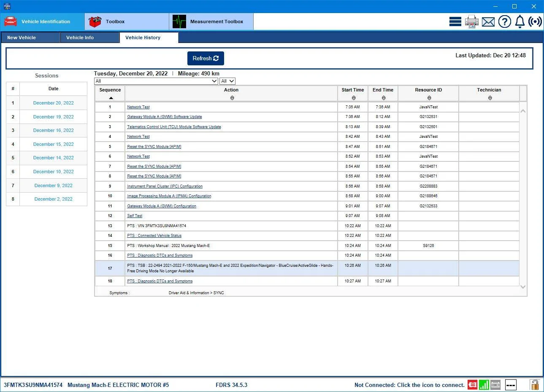Select the December 19, 2022 session

(54, 117)
